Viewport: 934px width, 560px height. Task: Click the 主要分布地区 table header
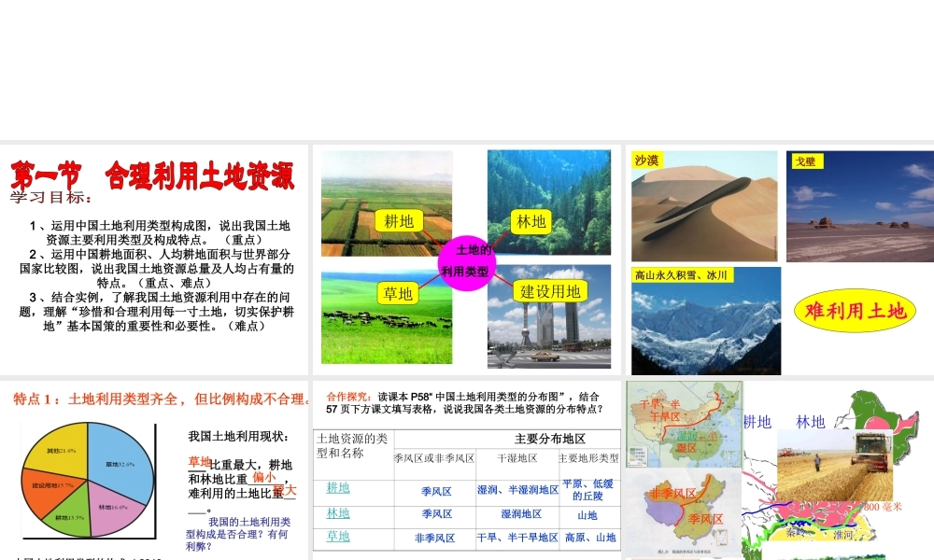tap(549, 439)
